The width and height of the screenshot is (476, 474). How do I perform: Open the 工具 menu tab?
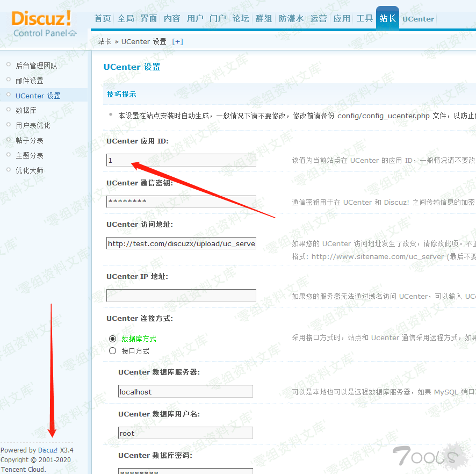point(365,18)
